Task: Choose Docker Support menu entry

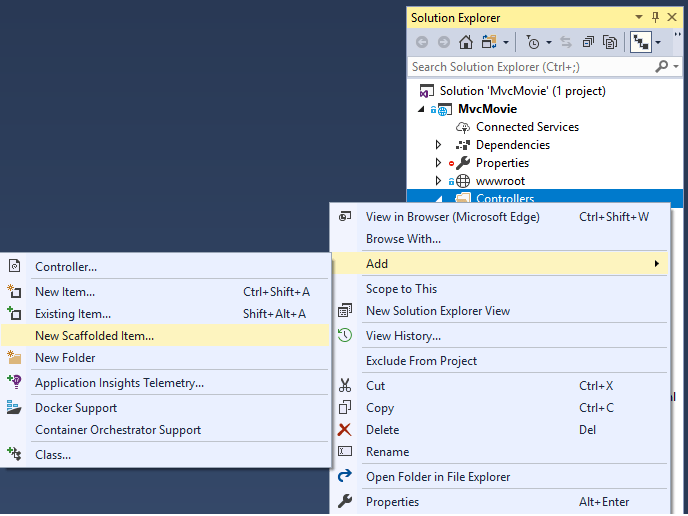Action: click(76, 408)
